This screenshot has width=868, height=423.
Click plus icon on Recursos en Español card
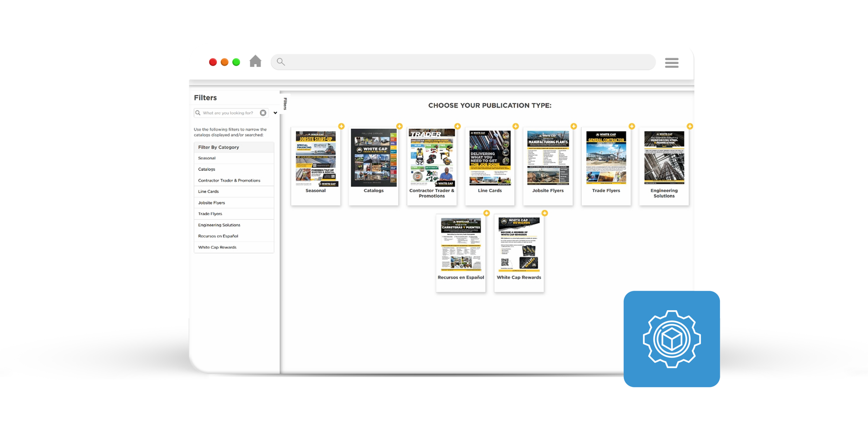tap(487, 213)
